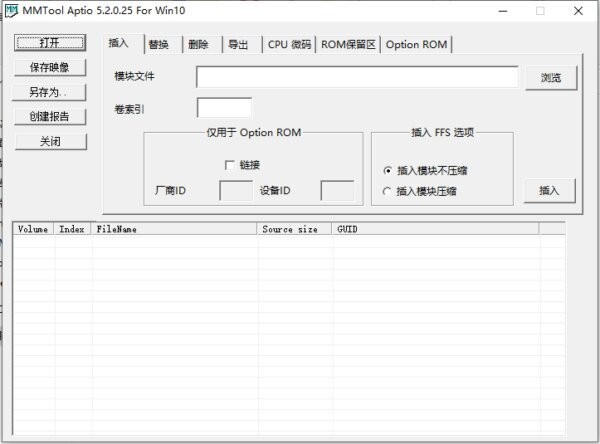Open the Option ROM tab
Screen dimensions: 600x444
[x=416, y=45]
